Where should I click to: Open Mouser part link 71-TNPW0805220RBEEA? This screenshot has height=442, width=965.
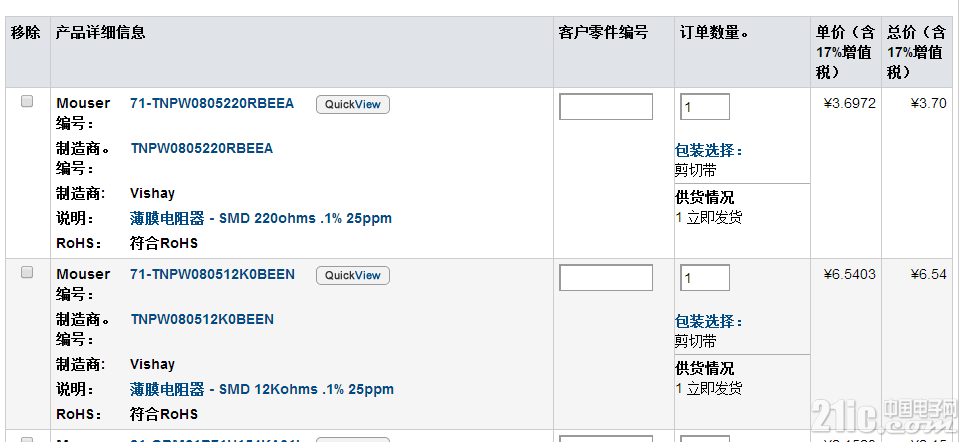[x=212, y=103]
